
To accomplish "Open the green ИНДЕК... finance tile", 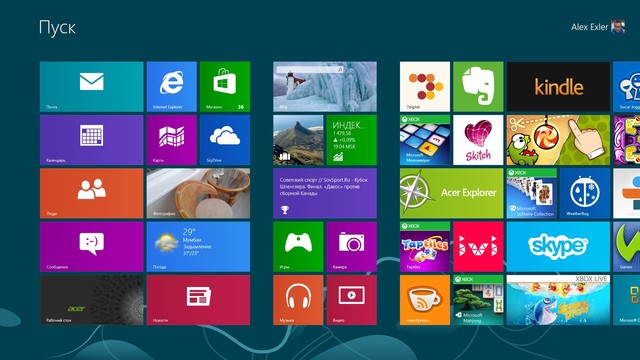I will [351, 140].
